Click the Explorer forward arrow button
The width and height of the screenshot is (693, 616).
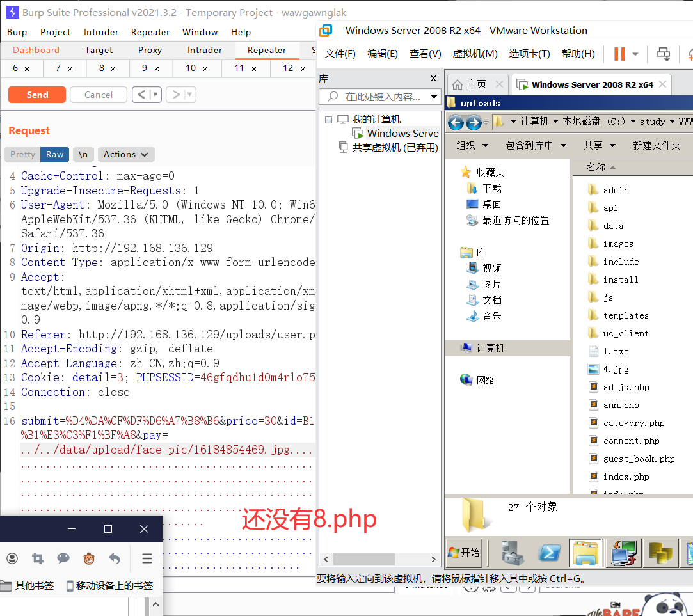coord(474,122)
